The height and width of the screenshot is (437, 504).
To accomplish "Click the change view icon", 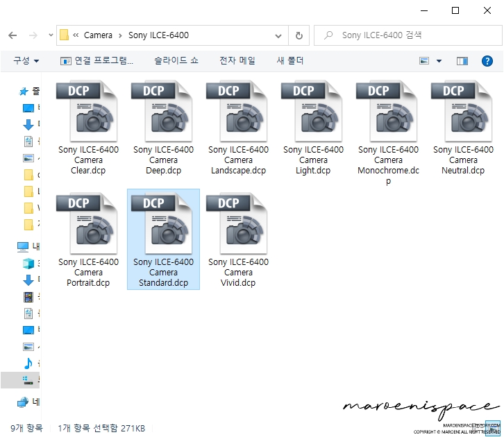I will pyautogui.click(x=424, y=60).
